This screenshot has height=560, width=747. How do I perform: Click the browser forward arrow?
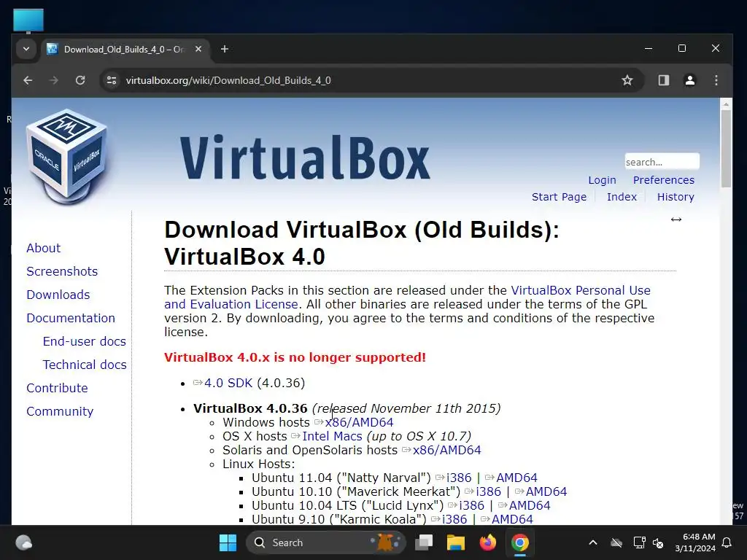pos(54,80)
